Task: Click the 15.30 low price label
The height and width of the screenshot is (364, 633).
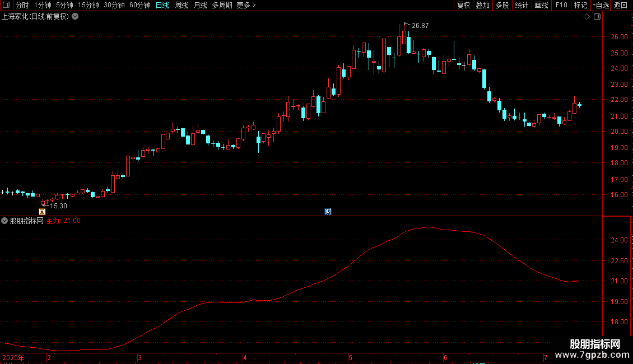Action: (58, 206)
